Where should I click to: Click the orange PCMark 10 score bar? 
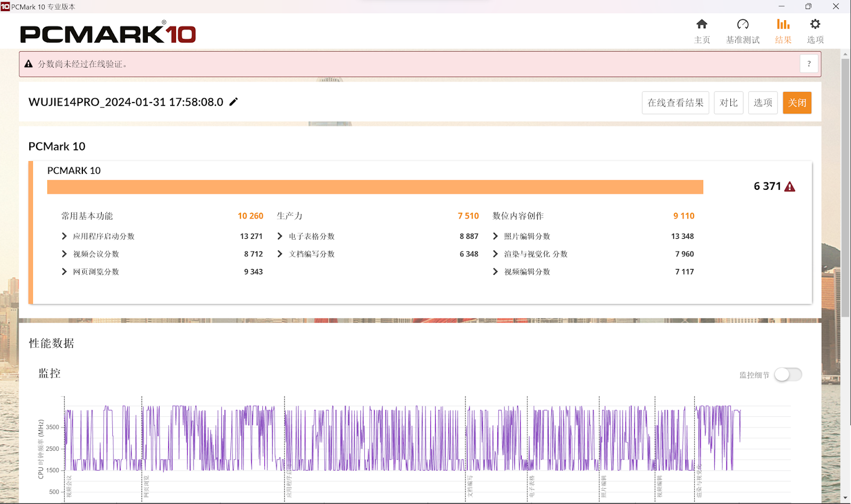pyautogui.click(x=375, y=187)
